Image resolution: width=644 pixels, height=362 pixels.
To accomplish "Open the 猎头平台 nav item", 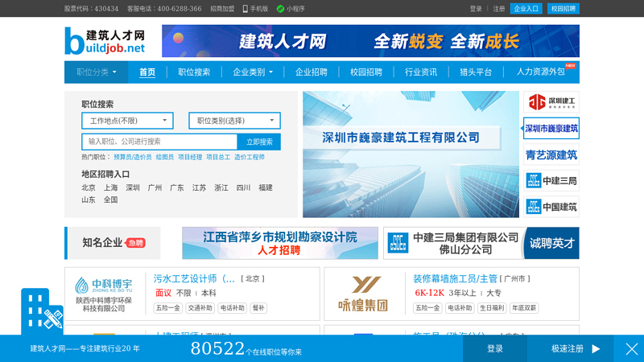I will [476, 72].
